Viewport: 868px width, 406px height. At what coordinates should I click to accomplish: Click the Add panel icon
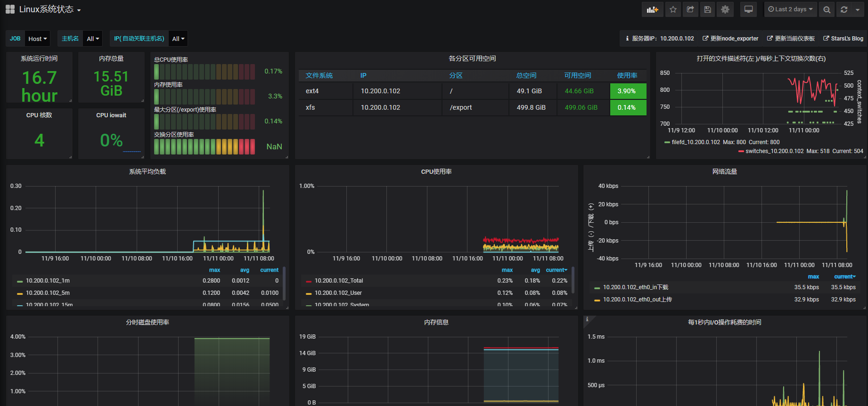tap(653, 9)
